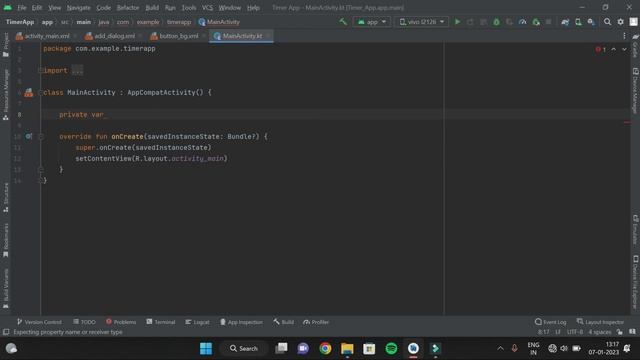Screen dimensions: 640x360
Task: Toggle the Structure side panel
Action: click(6, 198)
